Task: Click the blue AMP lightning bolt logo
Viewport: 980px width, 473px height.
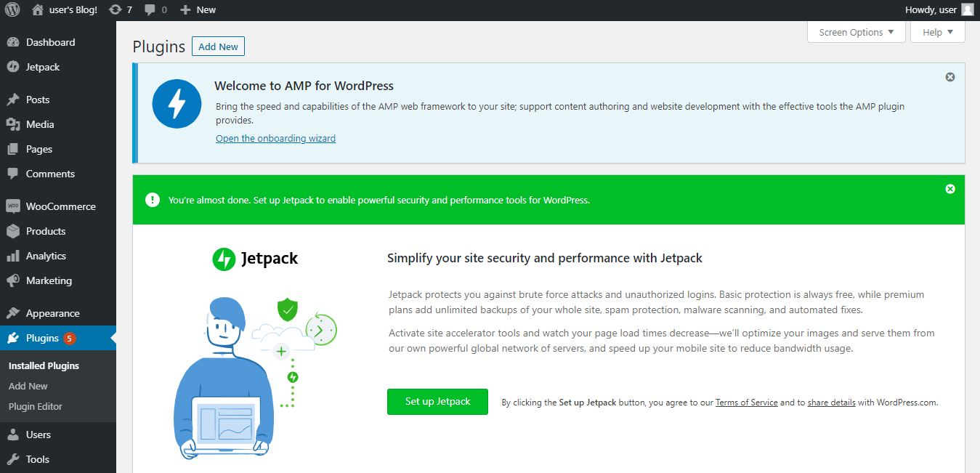Action: pyautogui.click(x=177, y=104)
